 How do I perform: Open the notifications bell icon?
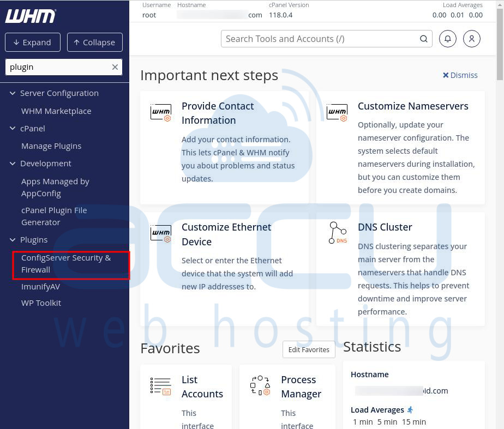[x=447, y=39]
